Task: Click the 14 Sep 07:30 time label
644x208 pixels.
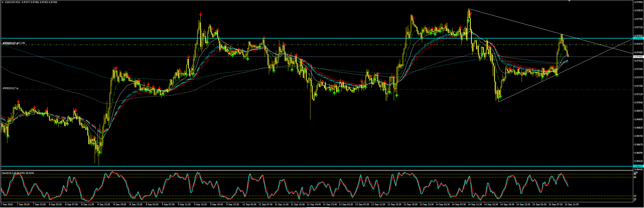Action: [459, 204]
